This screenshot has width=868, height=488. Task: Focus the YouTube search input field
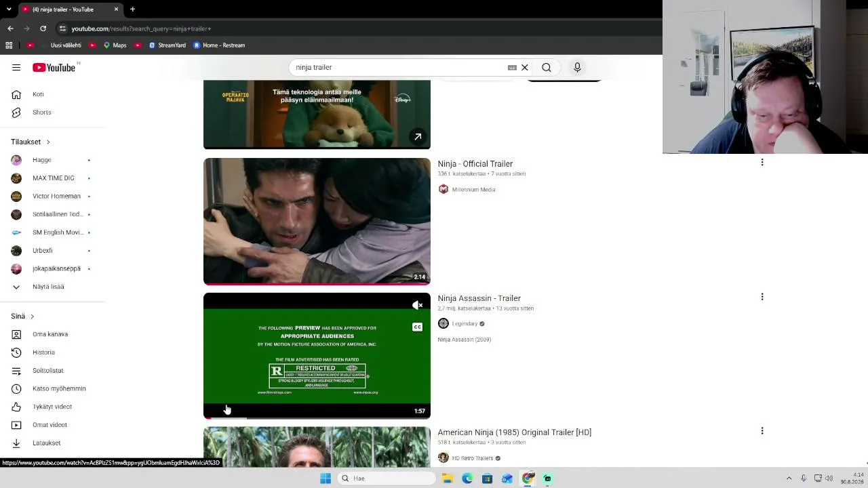coord(400,67)
